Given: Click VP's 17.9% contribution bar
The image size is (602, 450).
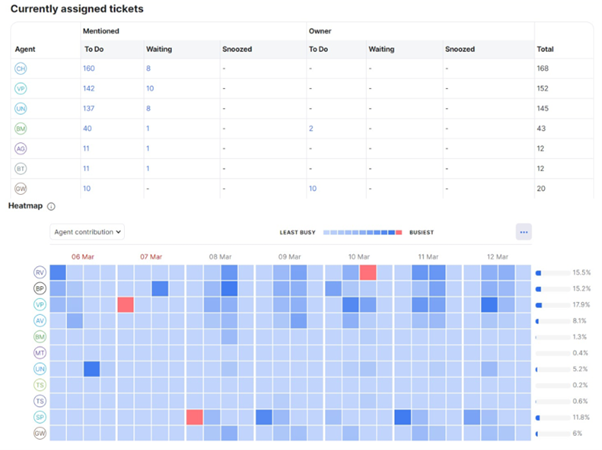Looking at the screenshot, I should pyautogui.click(x=553, y=305).
